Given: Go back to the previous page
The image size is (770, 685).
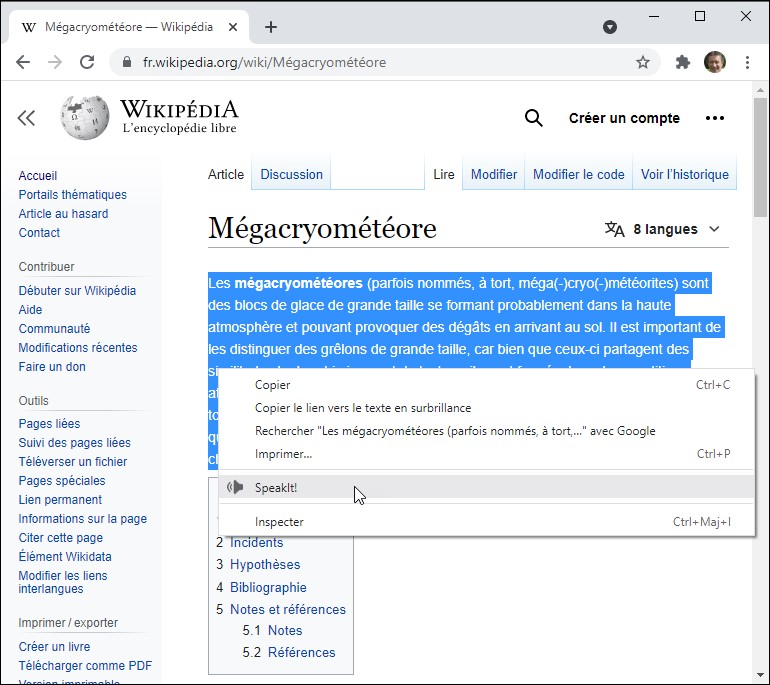Looking at the screenshot, I should click(x=23, y=62).
